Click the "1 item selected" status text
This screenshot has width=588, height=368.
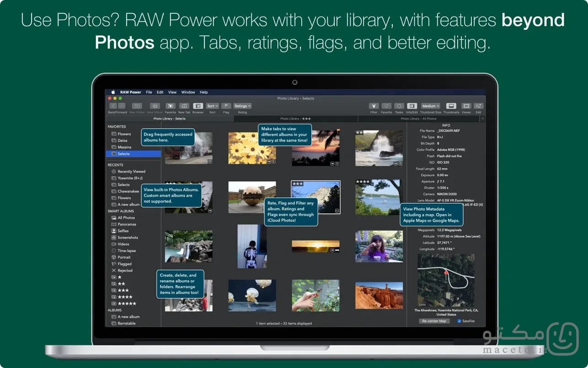[268, 324]
